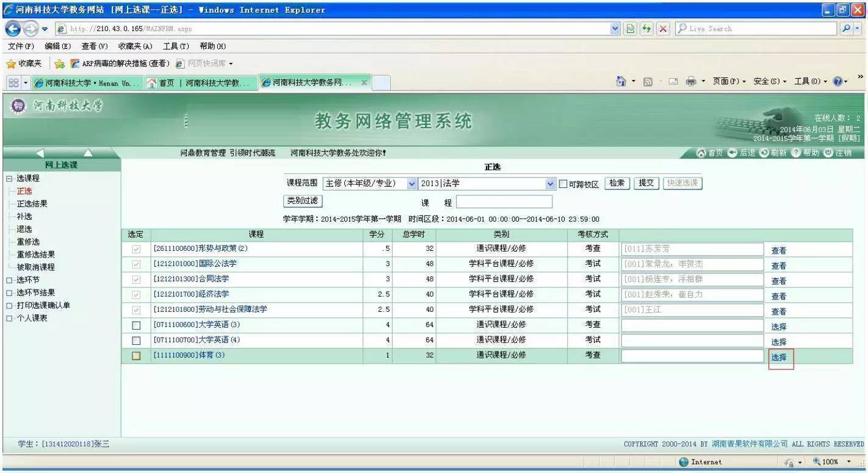Enable the 可跨校区 checkbox

[x=564, y=182]
